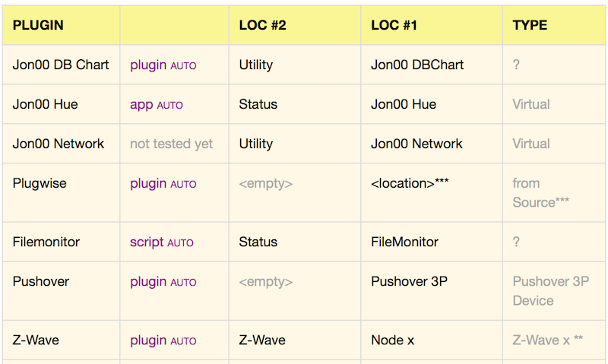
Task: Open the plugin link in Pushover row
Action: [148, 282]
